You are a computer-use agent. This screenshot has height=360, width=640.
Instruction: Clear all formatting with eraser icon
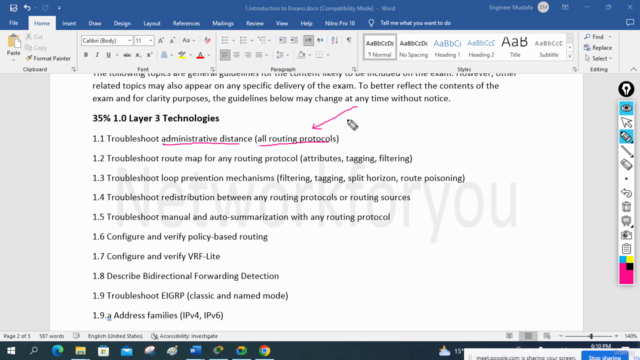207,40
